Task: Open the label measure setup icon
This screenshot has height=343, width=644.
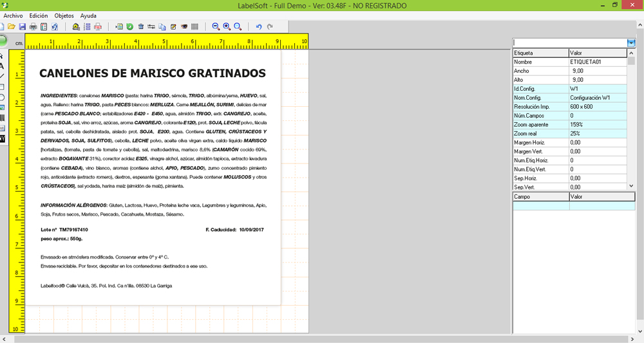Action: (76, 26)
